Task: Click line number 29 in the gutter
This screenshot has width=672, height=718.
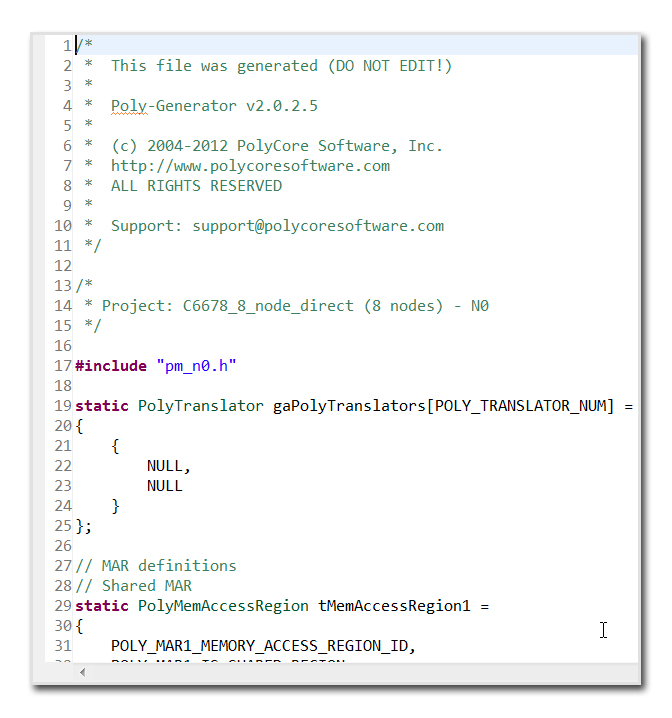Action: (63, 606)
